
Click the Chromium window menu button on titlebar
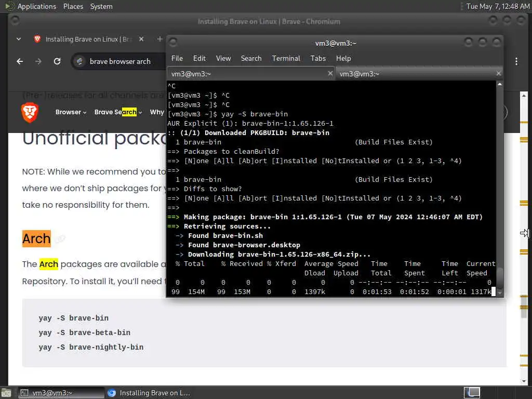click(15, 21)
